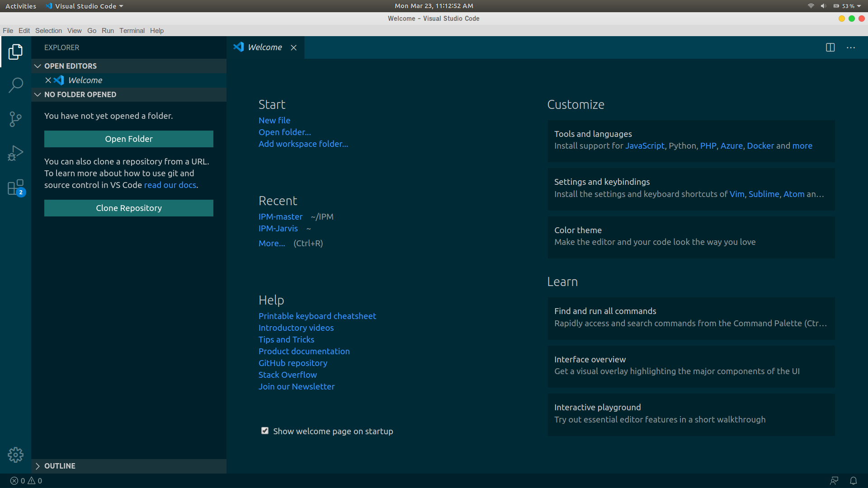
Task: Open the Terminal menu
Action: tap(132, 31)
